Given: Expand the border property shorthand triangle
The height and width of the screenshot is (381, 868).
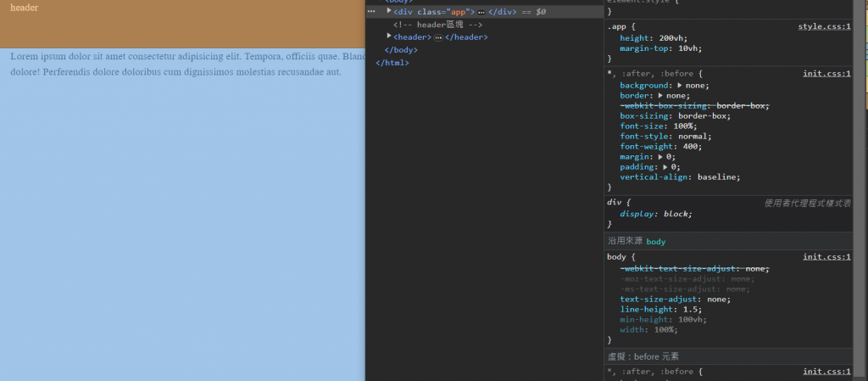Looking at the screenshot, I should click(660, 95).
